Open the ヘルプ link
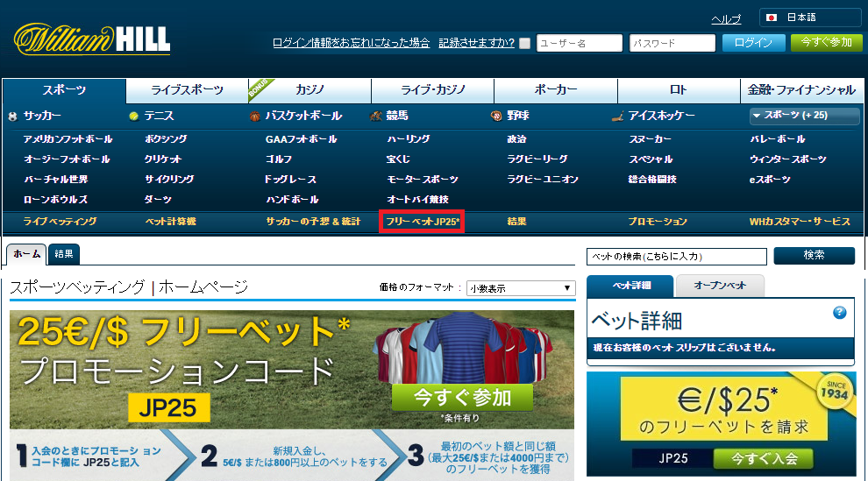This screenshot has width=868, height=481. pyautogui.click(x=726, y=19)
